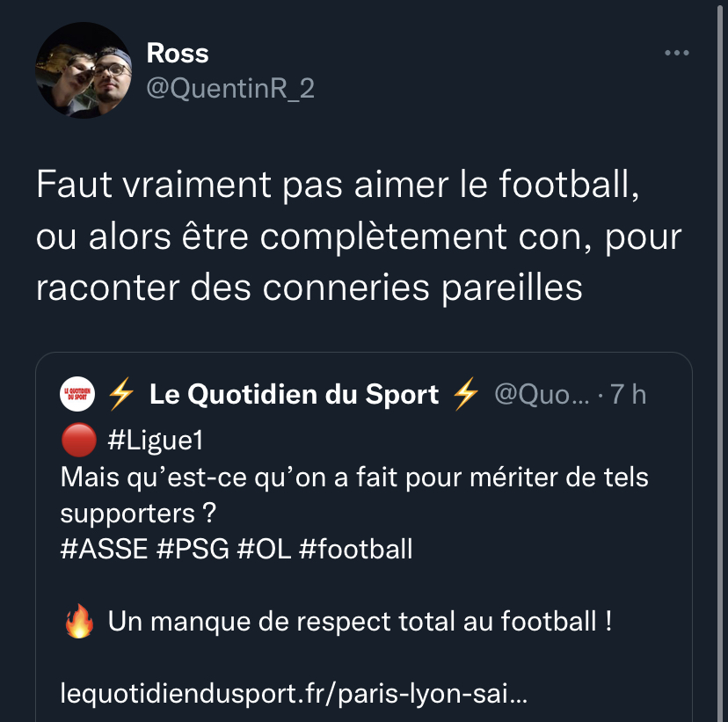Click the fire emoji icon
The image size is (728, 722).
click(79, 623)
